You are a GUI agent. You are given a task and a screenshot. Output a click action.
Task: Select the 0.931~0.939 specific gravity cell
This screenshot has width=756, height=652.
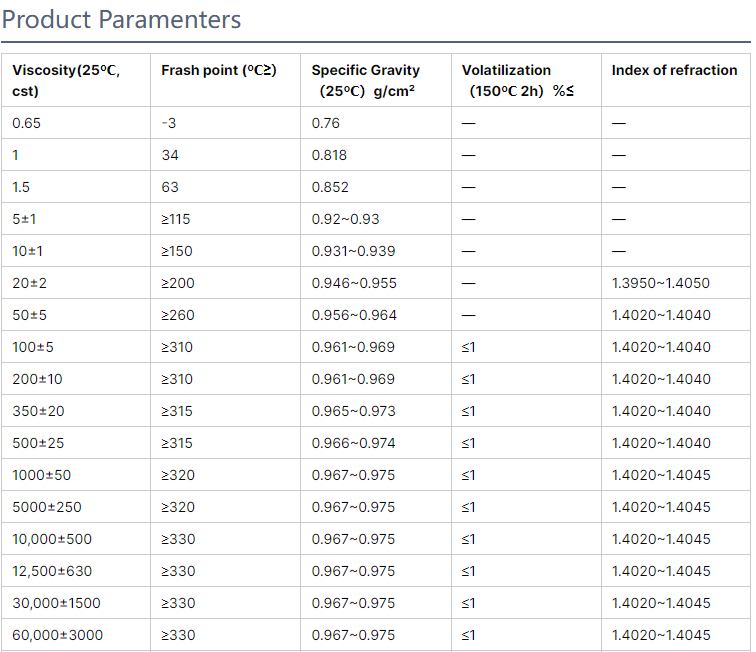pyautogui.click(x=353, y=251)
